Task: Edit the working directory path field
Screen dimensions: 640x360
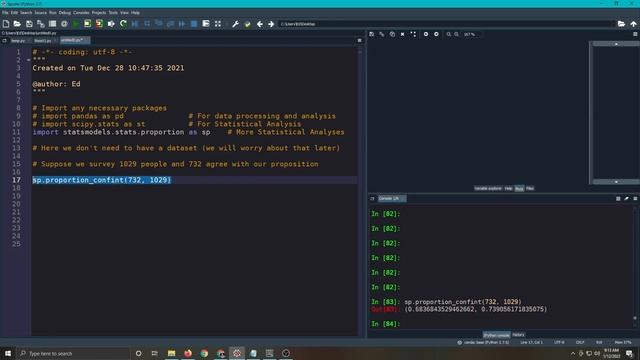Action: point(445,24)
